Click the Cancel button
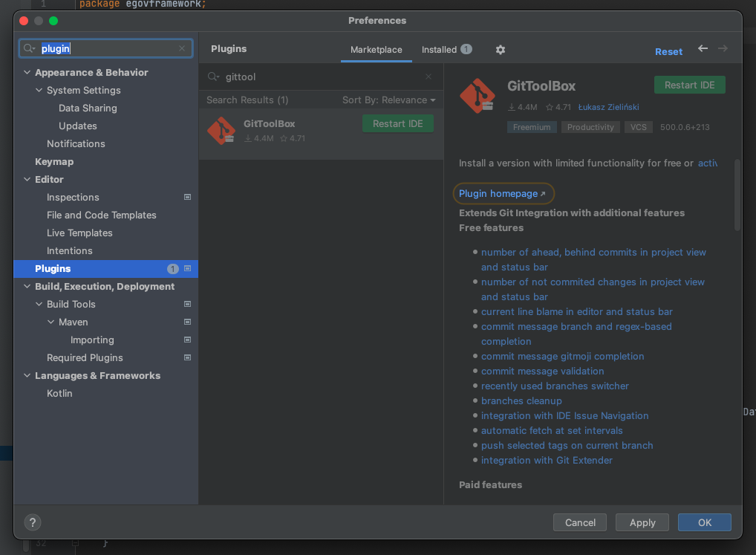Screen dimensions: 756x555 [x=580, y=523]
